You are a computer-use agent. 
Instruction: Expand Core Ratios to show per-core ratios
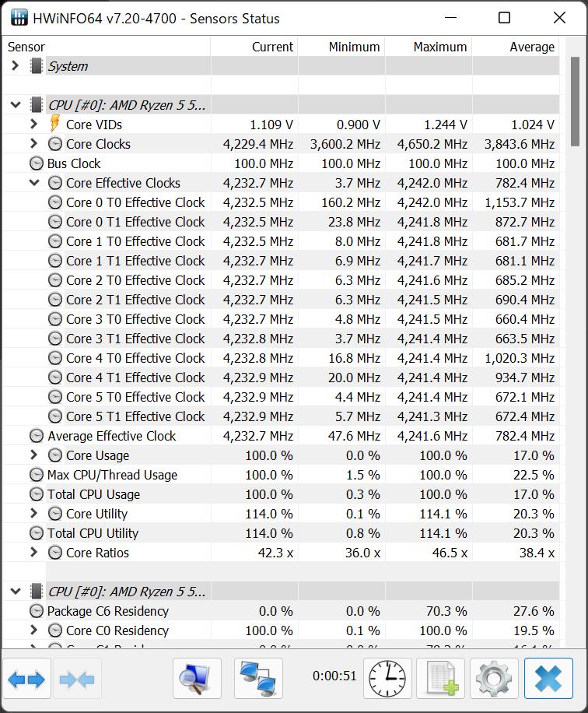[x=33, y=552]
